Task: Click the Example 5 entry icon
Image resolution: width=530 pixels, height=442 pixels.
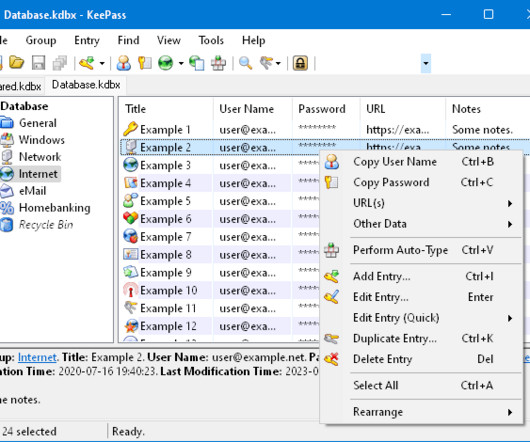Action: [130, 201]
